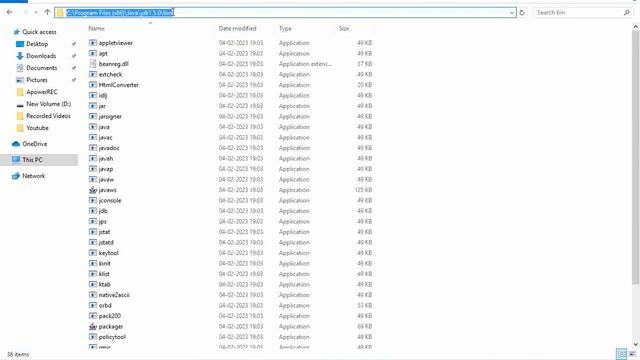This screenshot has width=640, height=360.
Task: Select OneDrive in navigation pane
Action: [x=35, y=144]
